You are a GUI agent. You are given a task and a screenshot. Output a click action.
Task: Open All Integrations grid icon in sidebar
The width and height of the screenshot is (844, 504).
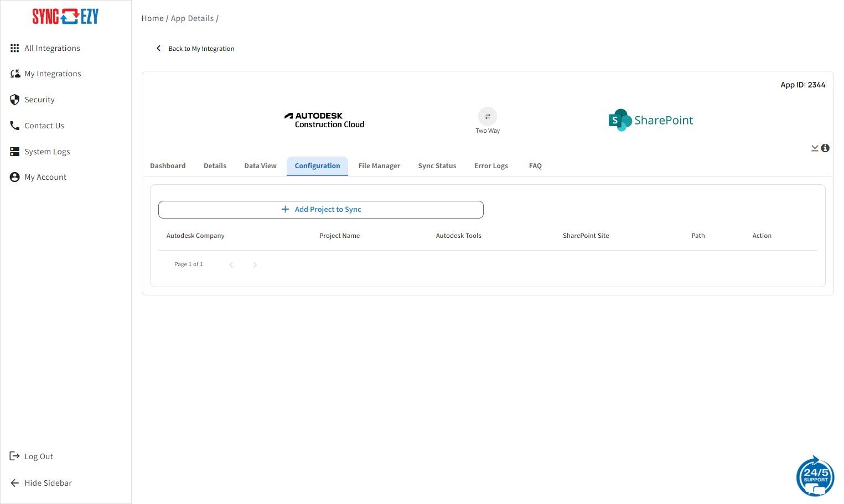pyautogui.click(x=15, y=48)
